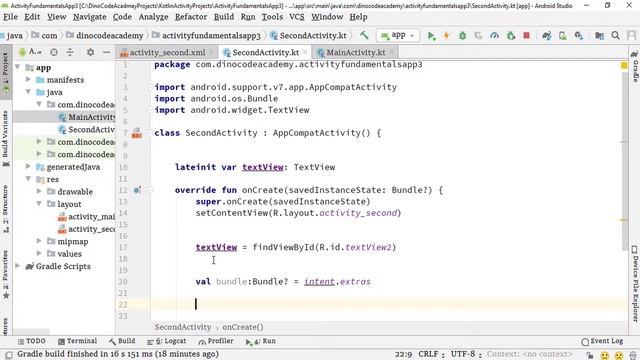Screen dimensions: 640x360
Task: Open the Refactor menu
Action: [x=191, y=17]
